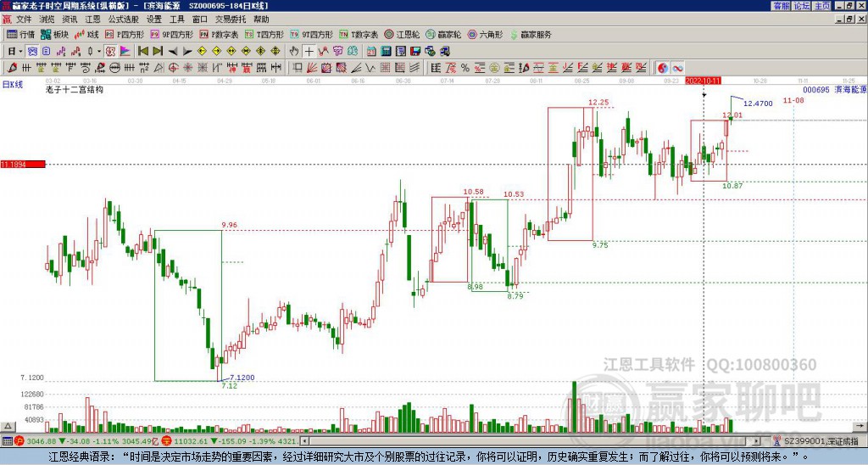
Task: Jump to first bar with green skip-back icon
Action: [x=142, y=52]
